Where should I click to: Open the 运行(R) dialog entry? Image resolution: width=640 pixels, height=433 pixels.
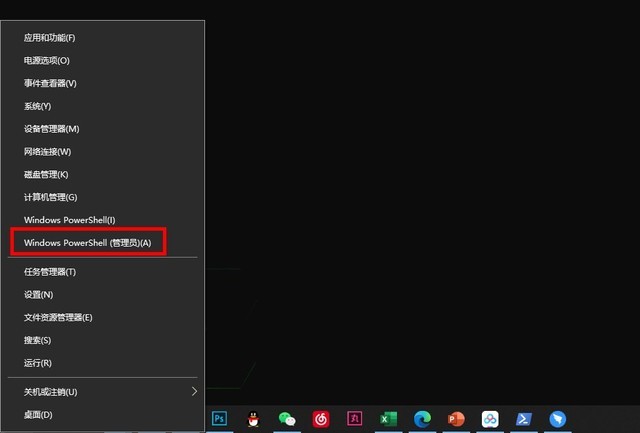(103, 363)
